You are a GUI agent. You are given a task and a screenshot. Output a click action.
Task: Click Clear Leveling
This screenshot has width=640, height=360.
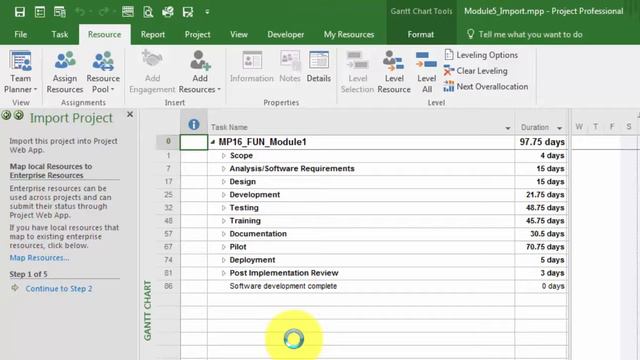[476, 71]
